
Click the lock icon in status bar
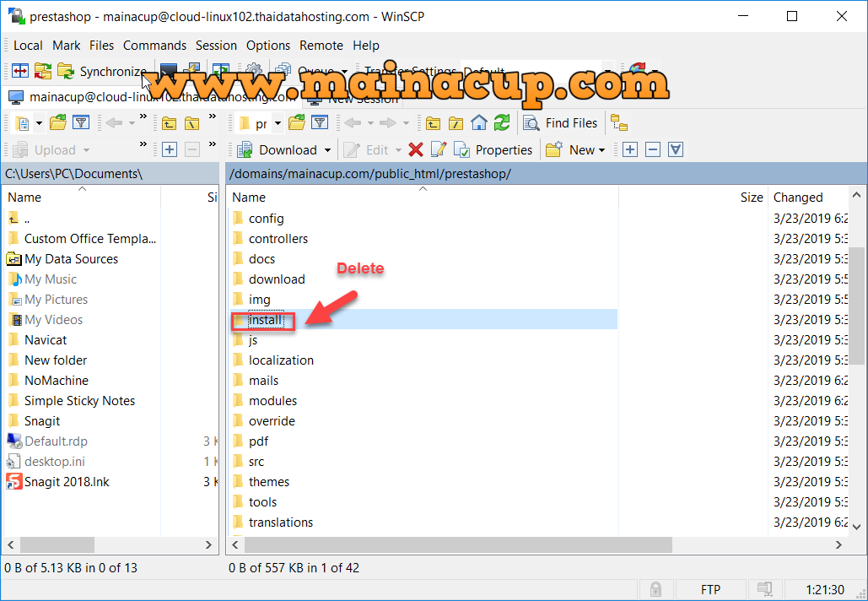655,589
